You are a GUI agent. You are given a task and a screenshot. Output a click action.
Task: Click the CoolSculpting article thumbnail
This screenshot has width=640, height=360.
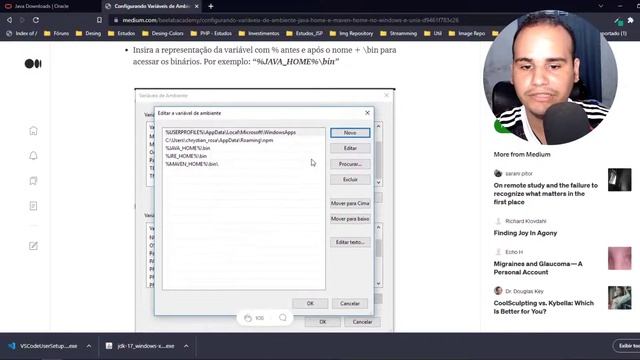click(x=619, y=298)
